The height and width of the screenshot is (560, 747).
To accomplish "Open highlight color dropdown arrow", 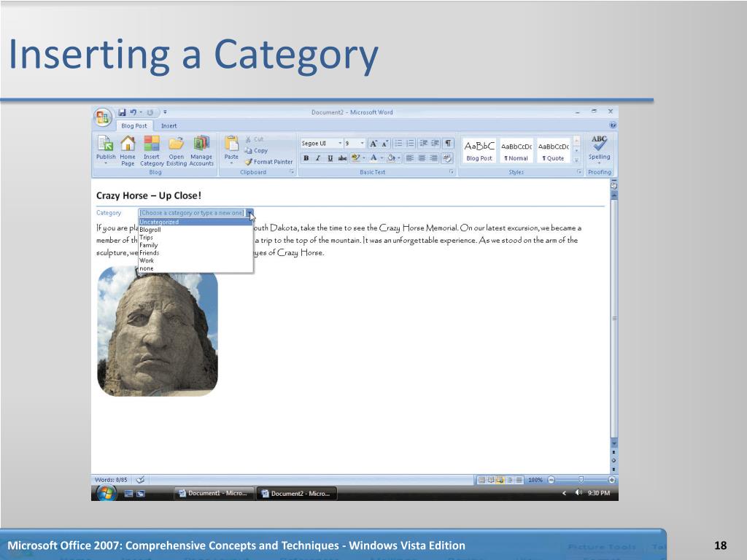I will tap(363, 158).
